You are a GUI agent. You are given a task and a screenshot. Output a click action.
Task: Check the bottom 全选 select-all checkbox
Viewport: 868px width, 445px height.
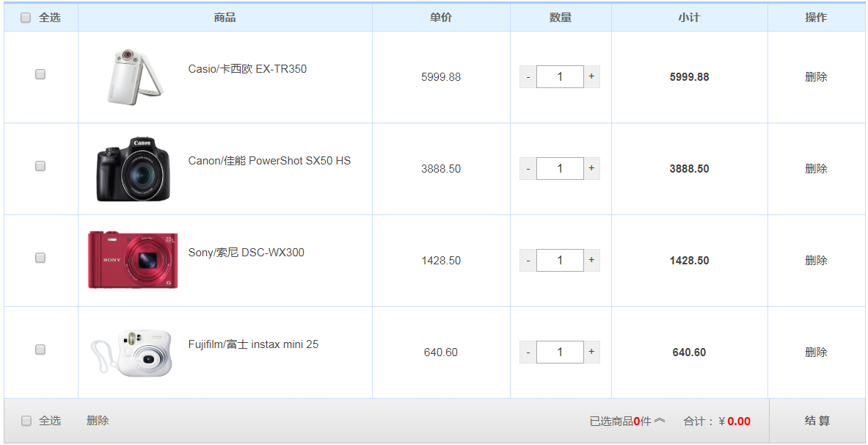[x=26, y=421]
